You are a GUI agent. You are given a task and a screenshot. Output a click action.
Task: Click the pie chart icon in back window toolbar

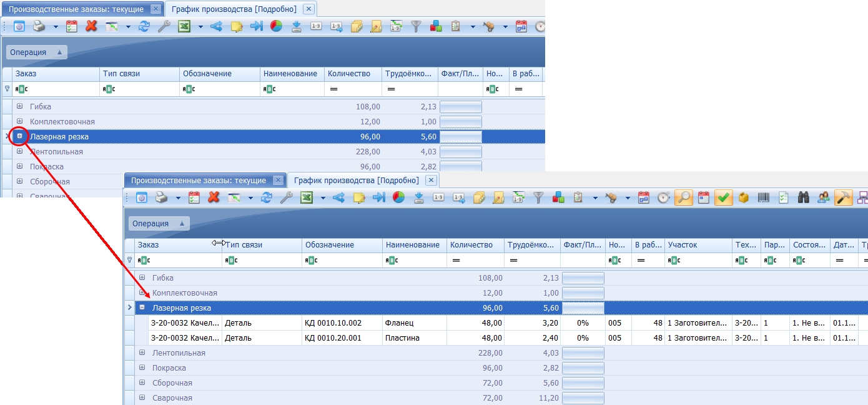click(x=277, y=26)
